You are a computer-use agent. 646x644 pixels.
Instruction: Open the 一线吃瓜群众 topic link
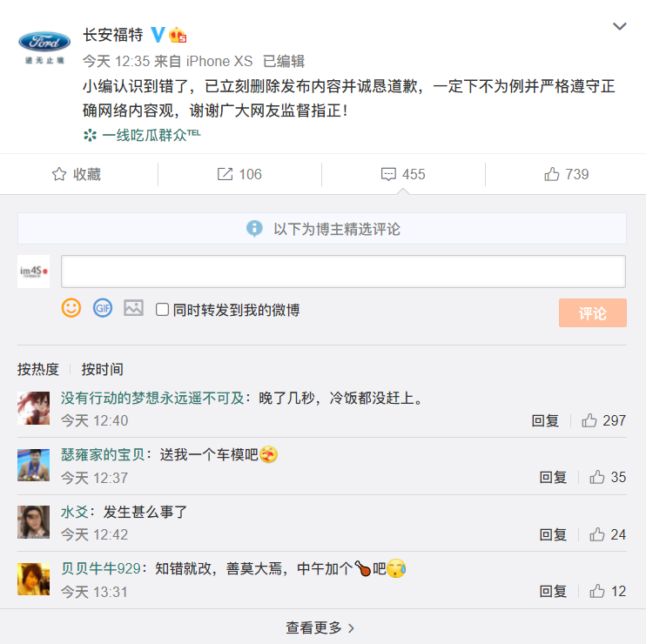coord(143,135)
